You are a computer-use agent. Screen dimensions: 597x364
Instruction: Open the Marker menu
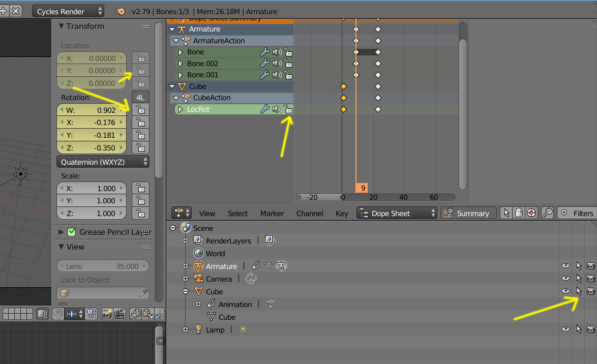(272, 213)
